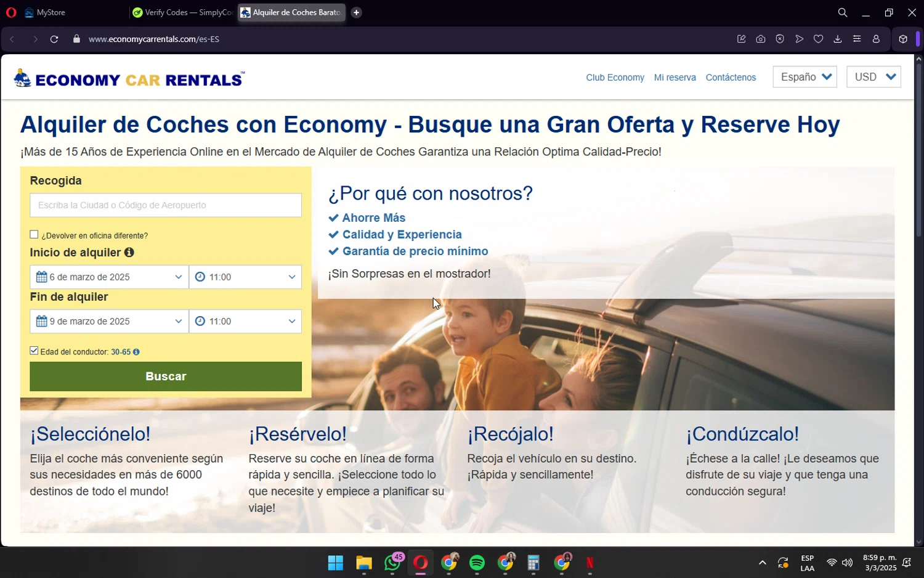The height and width of the screenshot is (578, 924).
Task: Click the green Buscar button
Action: (x=166, y=377)
